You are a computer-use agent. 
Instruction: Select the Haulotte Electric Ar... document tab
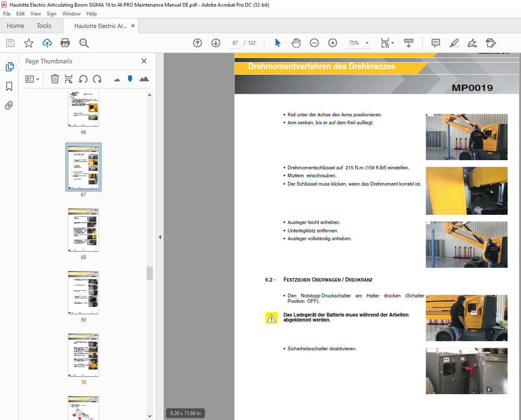coord(101,26)
